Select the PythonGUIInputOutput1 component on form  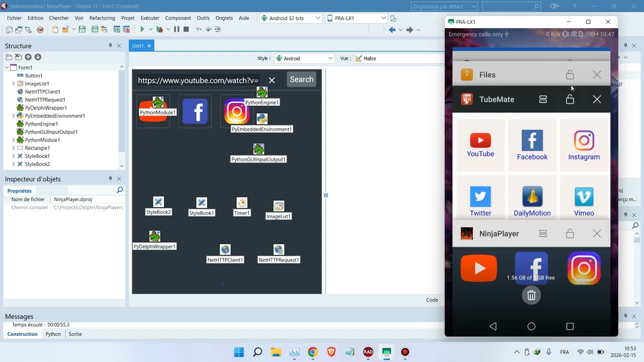259,149
